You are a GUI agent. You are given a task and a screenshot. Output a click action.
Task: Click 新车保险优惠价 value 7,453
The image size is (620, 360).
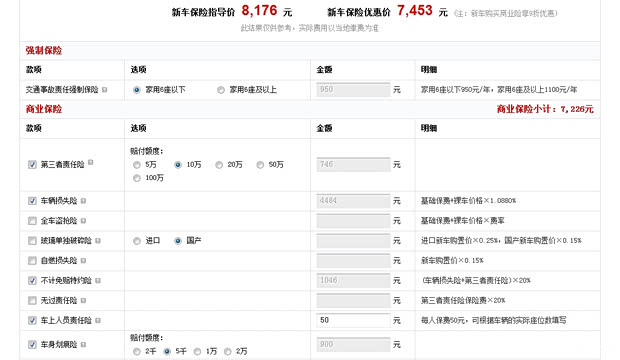415,11
